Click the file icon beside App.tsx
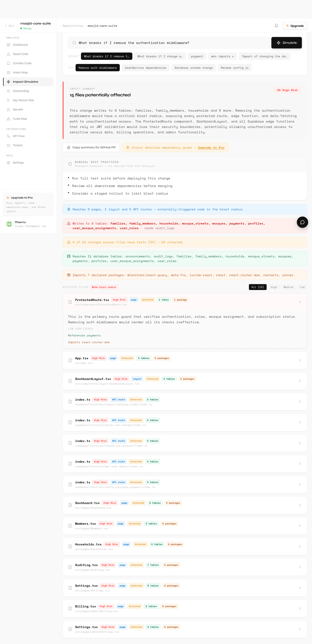The height and width of the screenshot is (644, 312). click(x=70, y=360)
